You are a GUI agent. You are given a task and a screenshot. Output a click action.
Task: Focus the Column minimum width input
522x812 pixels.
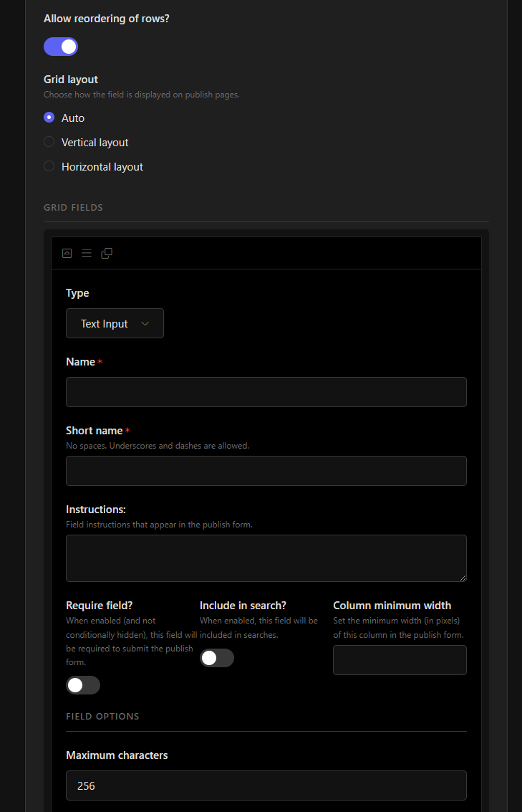click(400, 660)
